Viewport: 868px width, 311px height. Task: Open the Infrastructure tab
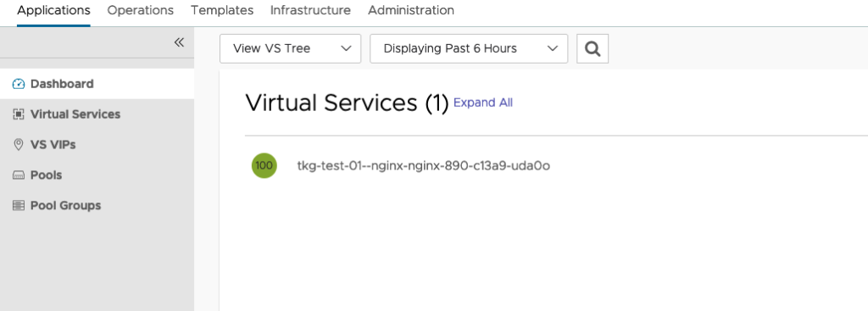tap(310, 10)
